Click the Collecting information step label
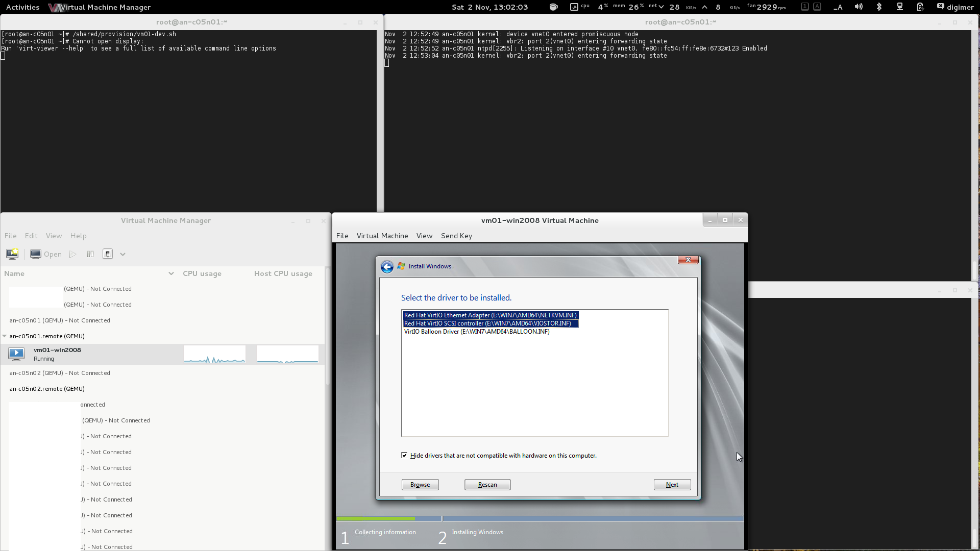Screen dimensions: 980x551 coord(385,532)
